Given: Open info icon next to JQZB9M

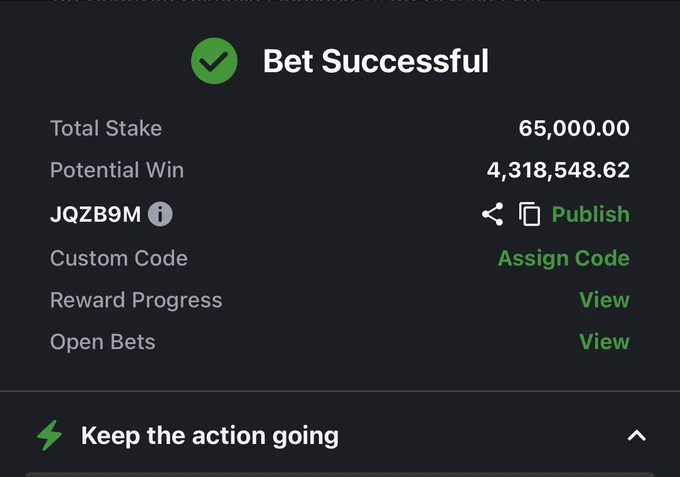Looking at the screenshot, I should tap(160, 214).
